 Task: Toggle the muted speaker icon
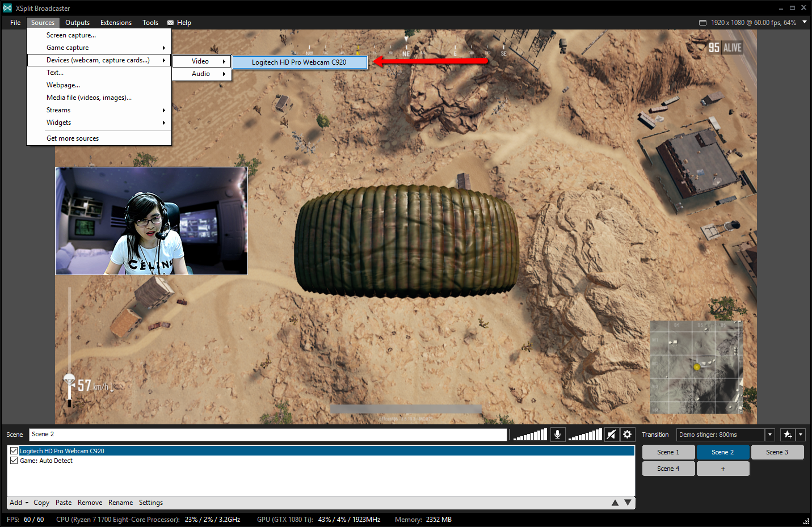click(611, 435)
